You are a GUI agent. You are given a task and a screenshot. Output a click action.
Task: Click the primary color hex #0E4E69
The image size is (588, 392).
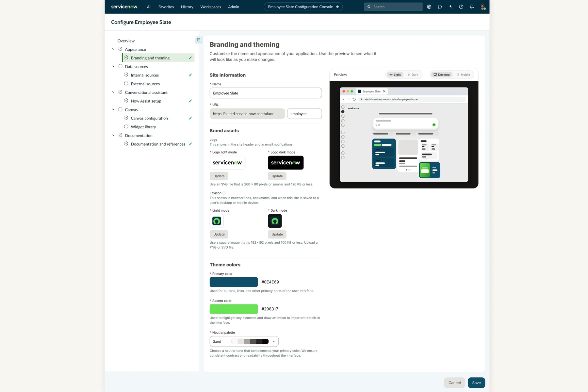coord(270,282)
